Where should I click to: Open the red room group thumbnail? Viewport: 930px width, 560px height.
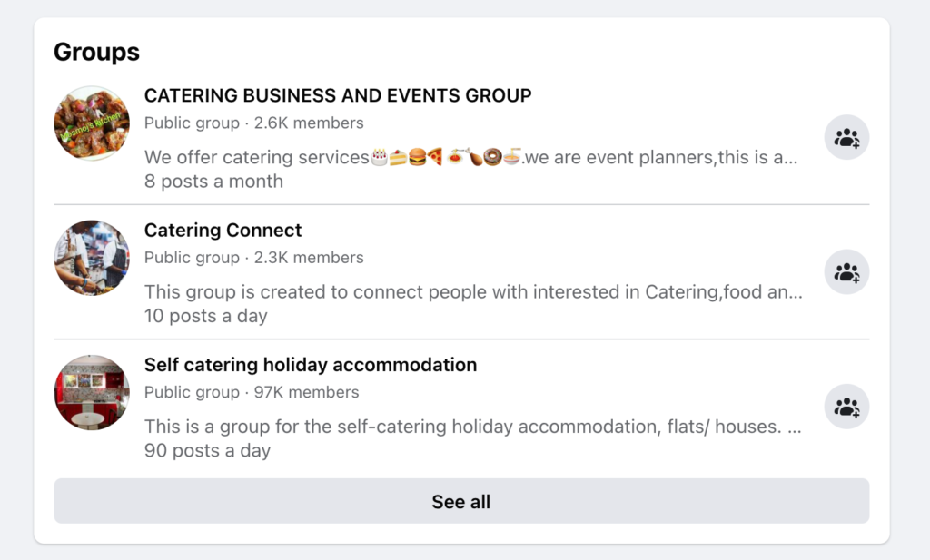click(x=92, y=392)
